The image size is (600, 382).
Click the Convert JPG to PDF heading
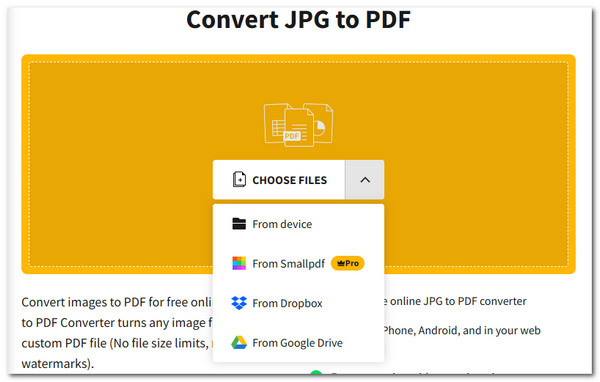pyautogui.click(x=298, y=20)
